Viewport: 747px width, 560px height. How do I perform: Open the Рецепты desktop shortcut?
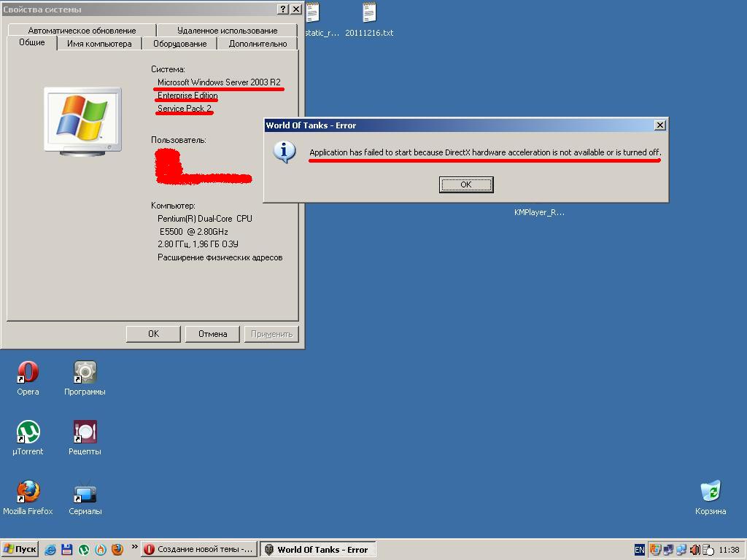85,438
